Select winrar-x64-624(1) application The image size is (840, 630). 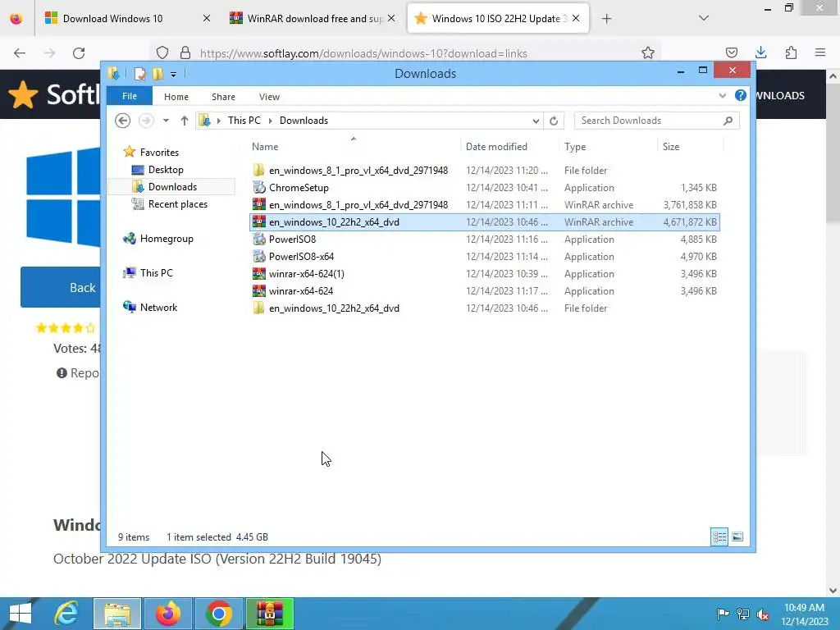(x=485, y=274)
